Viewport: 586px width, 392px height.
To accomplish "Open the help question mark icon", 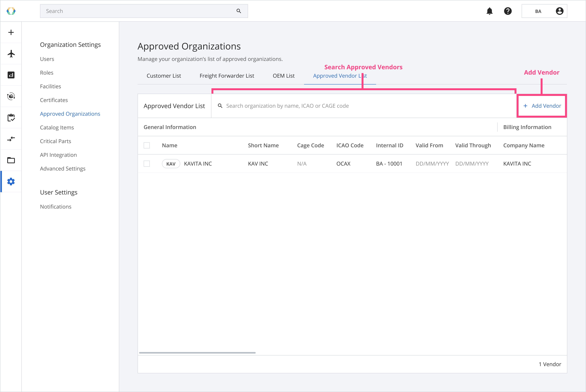I will [508, 11].
